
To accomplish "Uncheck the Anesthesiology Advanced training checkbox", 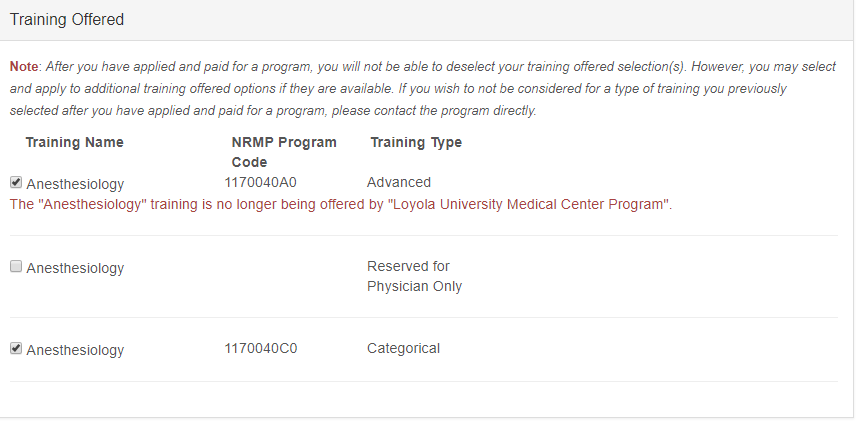I will (x=16, y=182).
